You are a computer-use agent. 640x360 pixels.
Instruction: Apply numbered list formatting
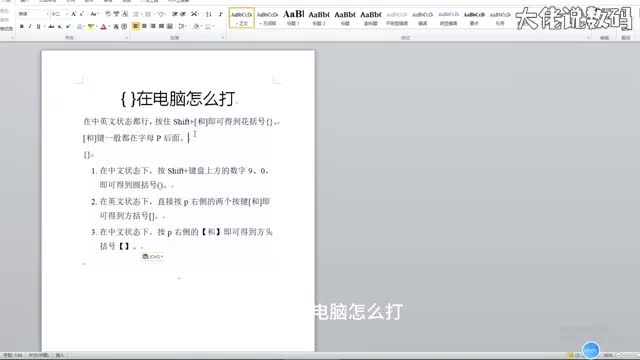tap(148, 14)
